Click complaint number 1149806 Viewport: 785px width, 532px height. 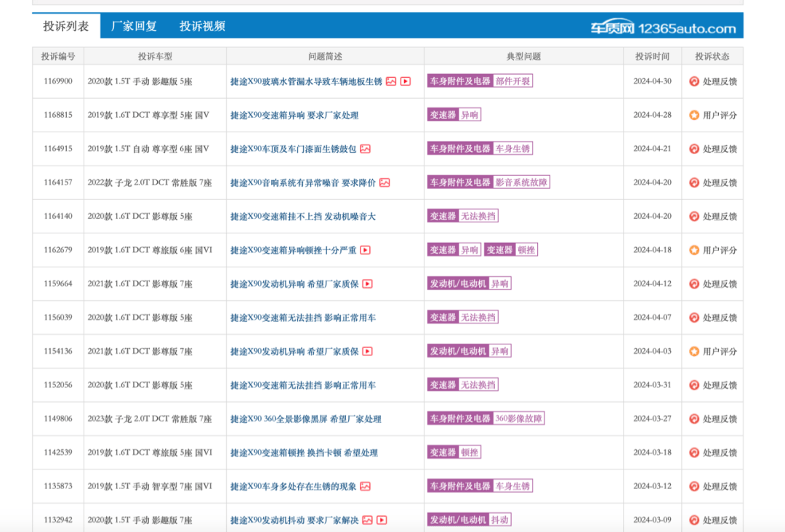[58, 419]
